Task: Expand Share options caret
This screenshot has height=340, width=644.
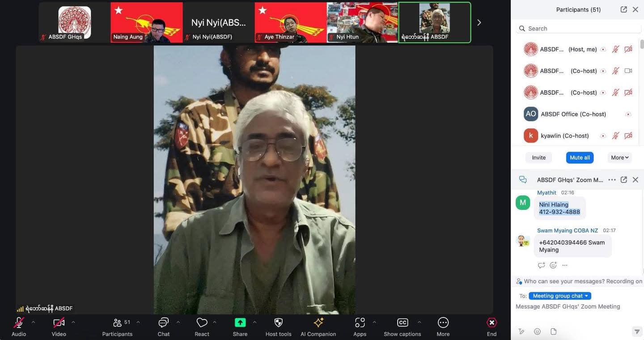Action: point(254,322)
